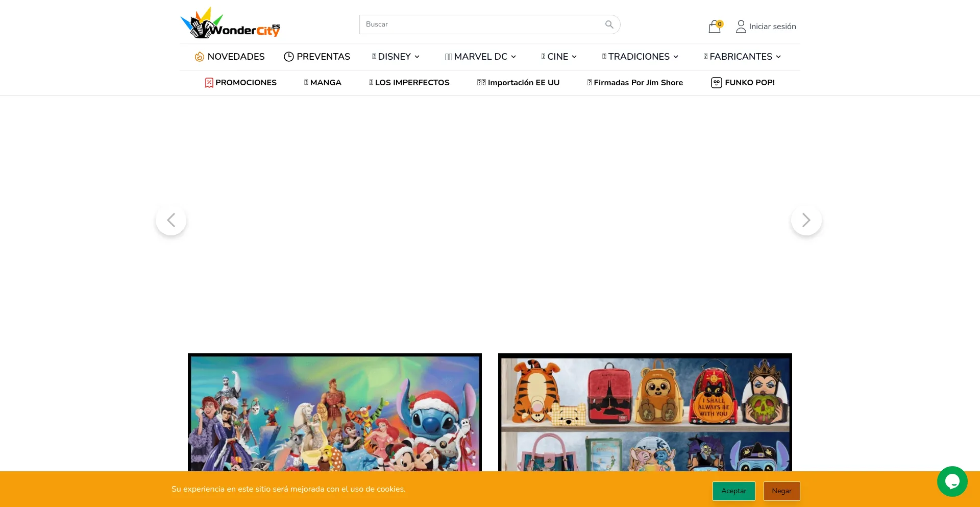Open the shopping bag cart icon
This screenshot has height=507, width=980.
click(714, 27)
